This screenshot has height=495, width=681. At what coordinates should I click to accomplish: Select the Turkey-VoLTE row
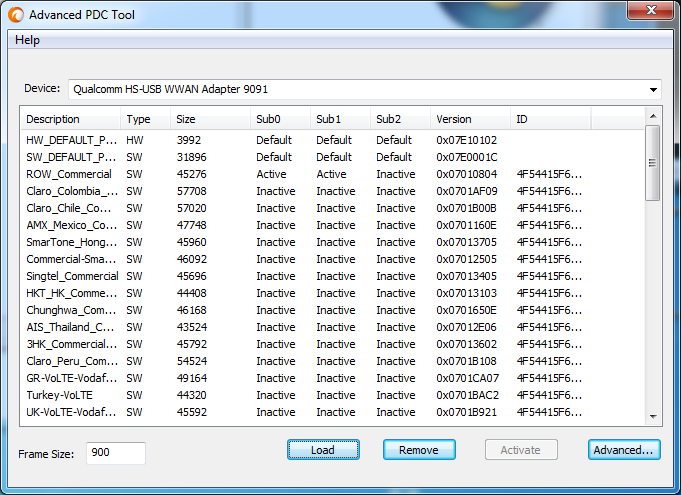[332, 395]
